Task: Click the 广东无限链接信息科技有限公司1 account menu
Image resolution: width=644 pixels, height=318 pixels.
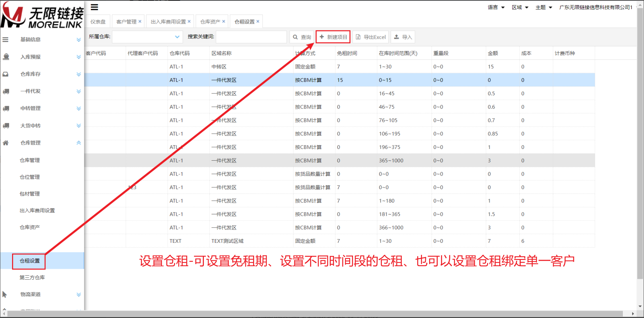Action: tap(596, 7)
